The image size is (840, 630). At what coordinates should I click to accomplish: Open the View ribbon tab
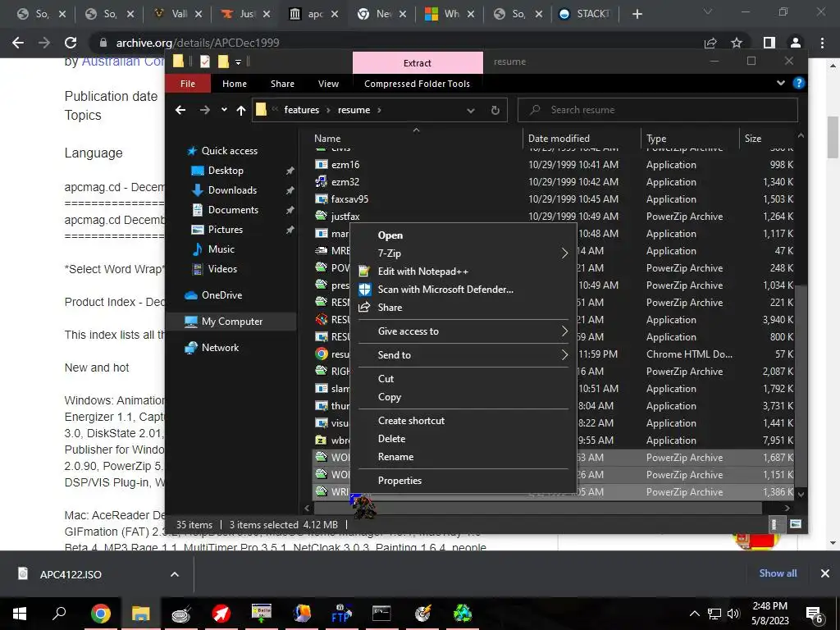click(x=328, y=84)
